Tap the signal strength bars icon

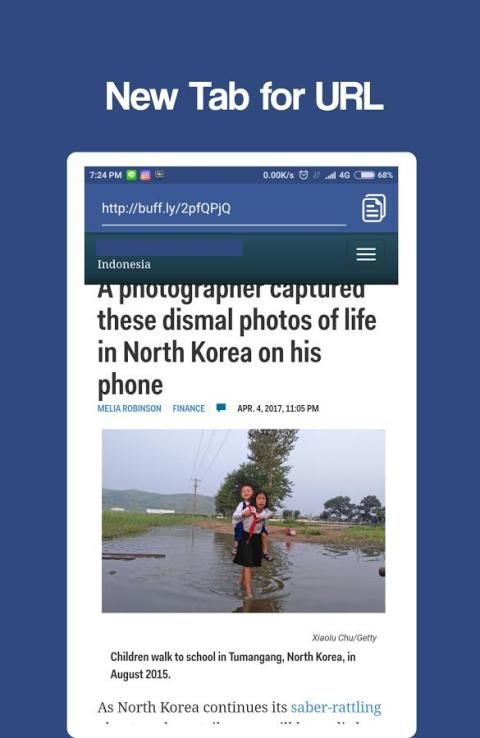(330, 175)
